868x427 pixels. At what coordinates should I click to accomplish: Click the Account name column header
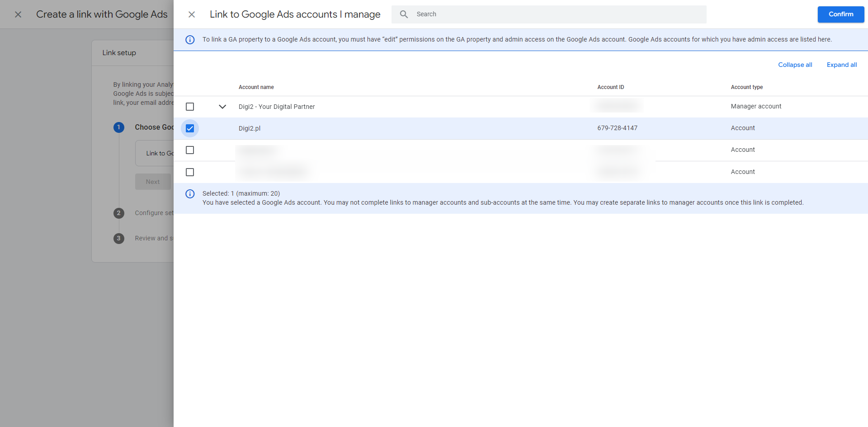click(x=256, y=87)
